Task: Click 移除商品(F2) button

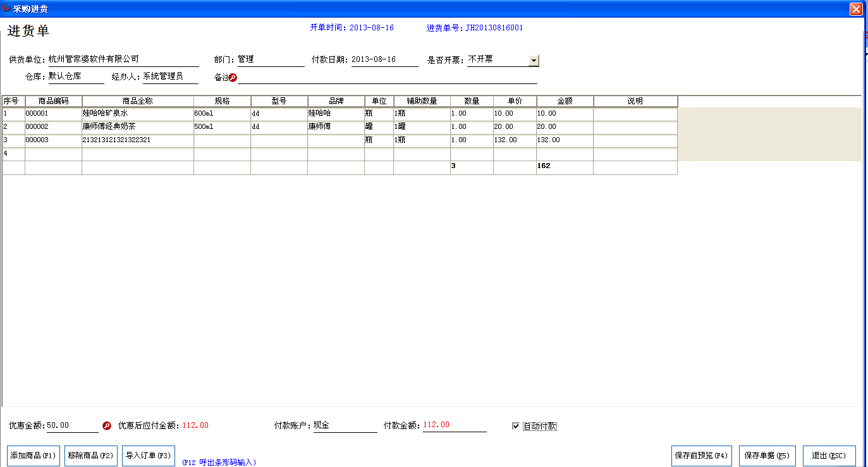Action: tap(91, 456)
